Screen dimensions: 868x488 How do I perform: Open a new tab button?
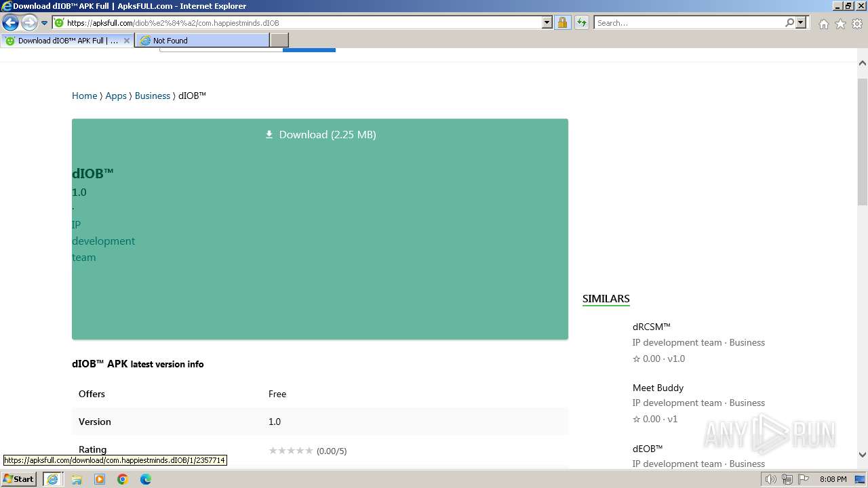pyautogui.click(x=279, y=41)
